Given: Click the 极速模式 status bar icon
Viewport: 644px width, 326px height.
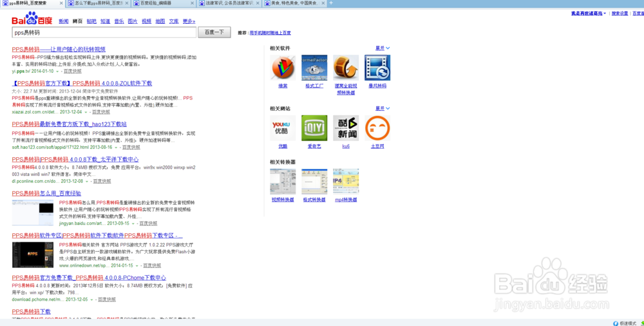Looking at the screenshot, I should point(616,323).
